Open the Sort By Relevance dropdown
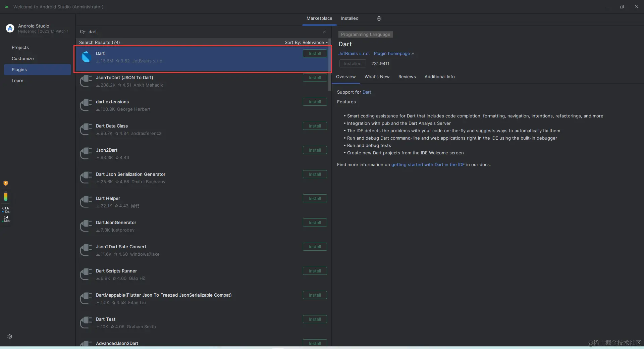The image size is (644, 349). click(x=306, y=42)
